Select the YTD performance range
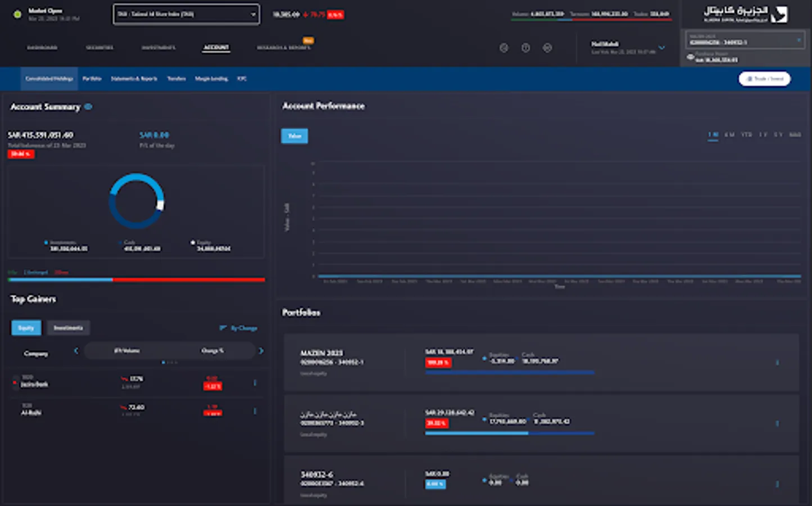812x506 pixels. (746, 135)
